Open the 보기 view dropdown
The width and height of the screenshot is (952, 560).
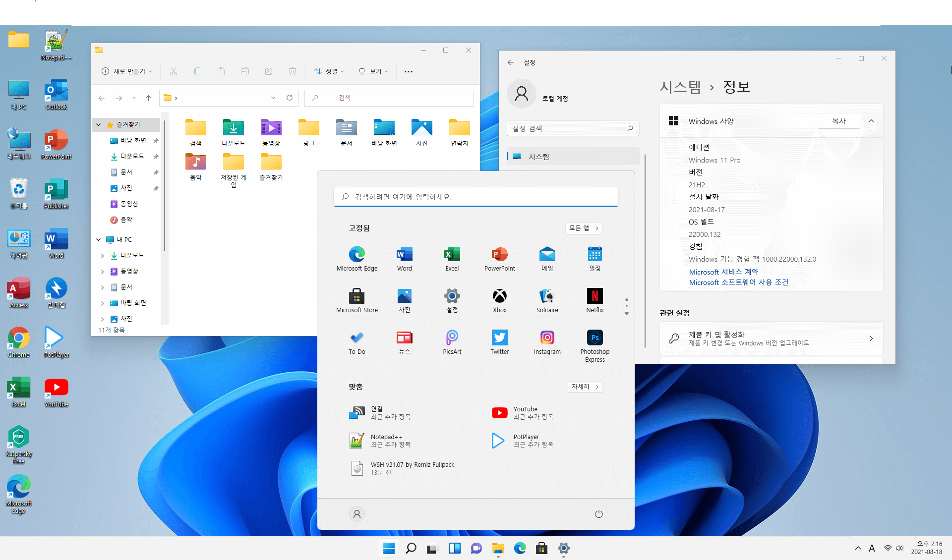373,71
